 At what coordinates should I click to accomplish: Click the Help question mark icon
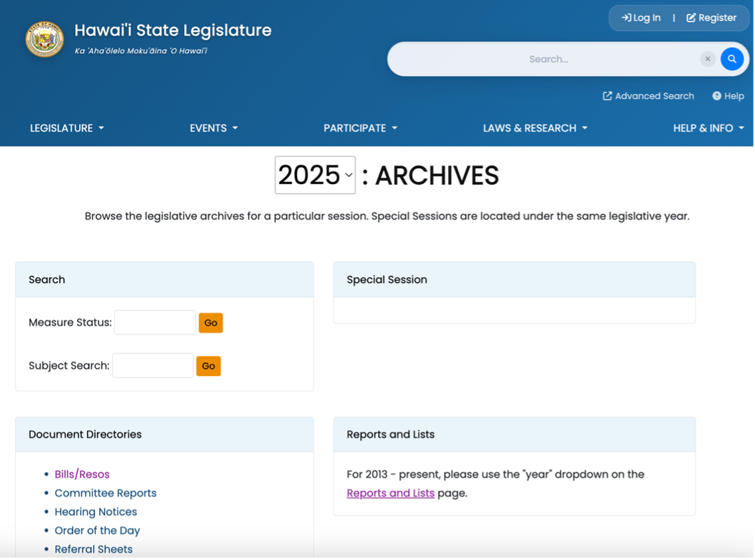[716, 96]
